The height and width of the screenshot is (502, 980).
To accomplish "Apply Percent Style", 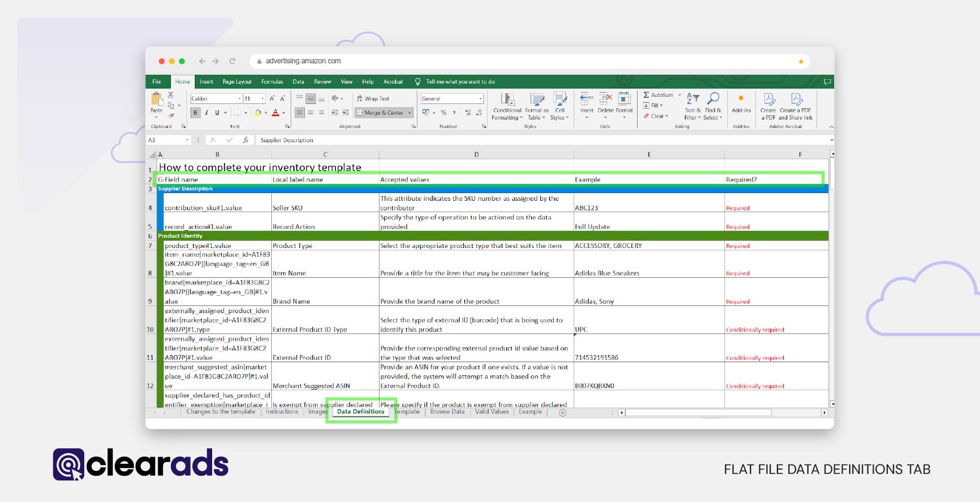I will pos(443,112).
